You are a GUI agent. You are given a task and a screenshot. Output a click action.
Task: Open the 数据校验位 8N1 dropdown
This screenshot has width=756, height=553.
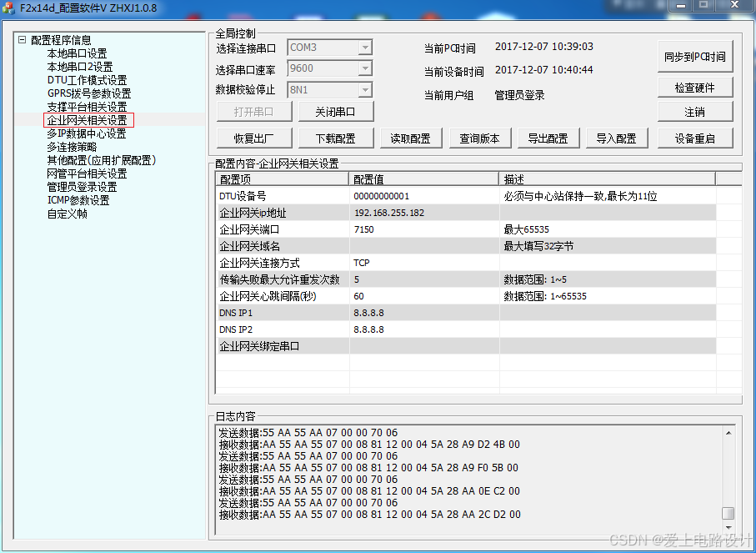[x=365, y=89]
